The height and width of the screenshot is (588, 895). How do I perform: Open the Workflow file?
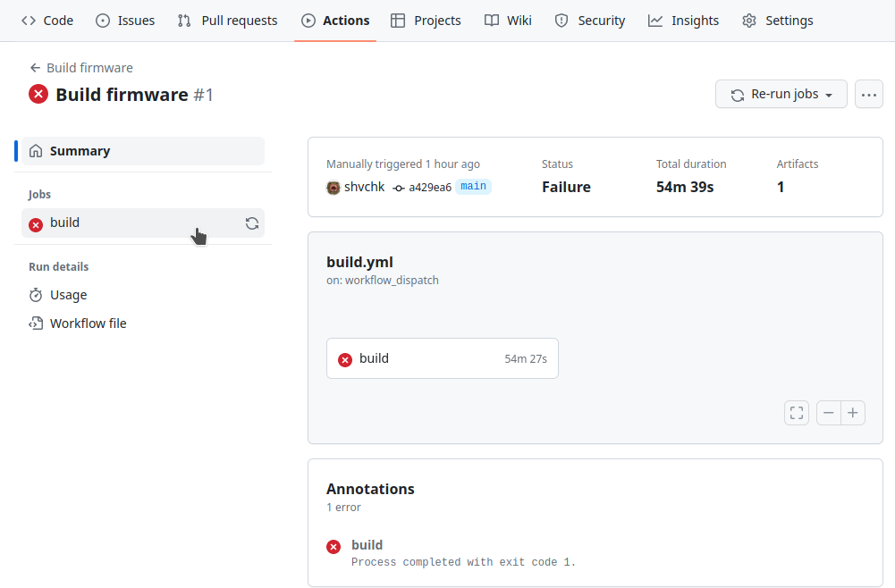point(87,323)
